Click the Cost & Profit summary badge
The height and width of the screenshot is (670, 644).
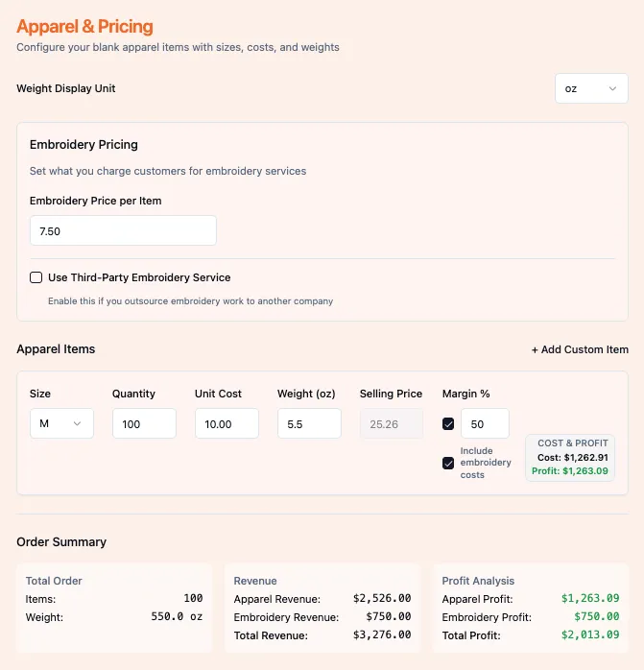[x=570, y=457]
